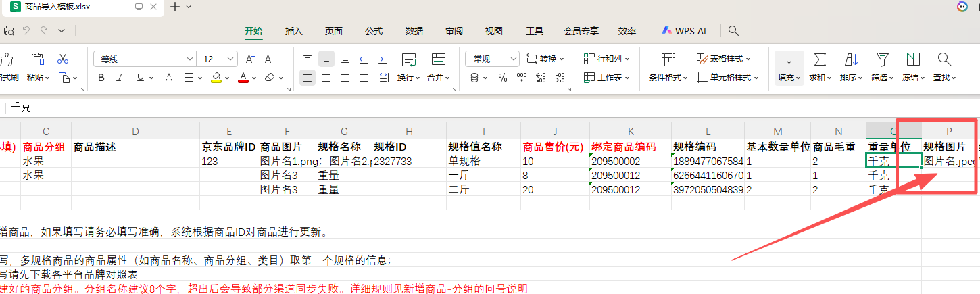The image size is (980, 294).
Task: Switch to the 工具 Tools tab
Action: pyautogui.click(x=535, y=31)
